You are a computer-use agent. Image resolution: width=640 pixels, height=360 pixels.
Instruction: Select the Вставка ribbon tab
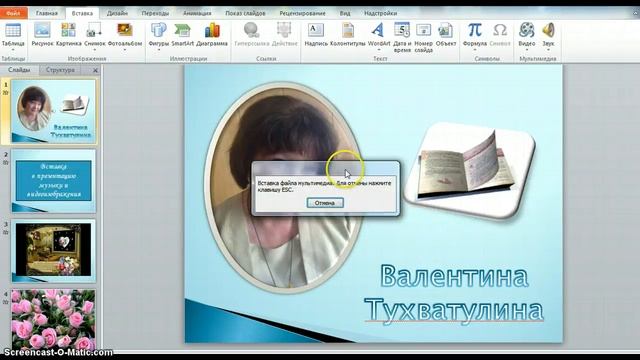click(82, 13)
